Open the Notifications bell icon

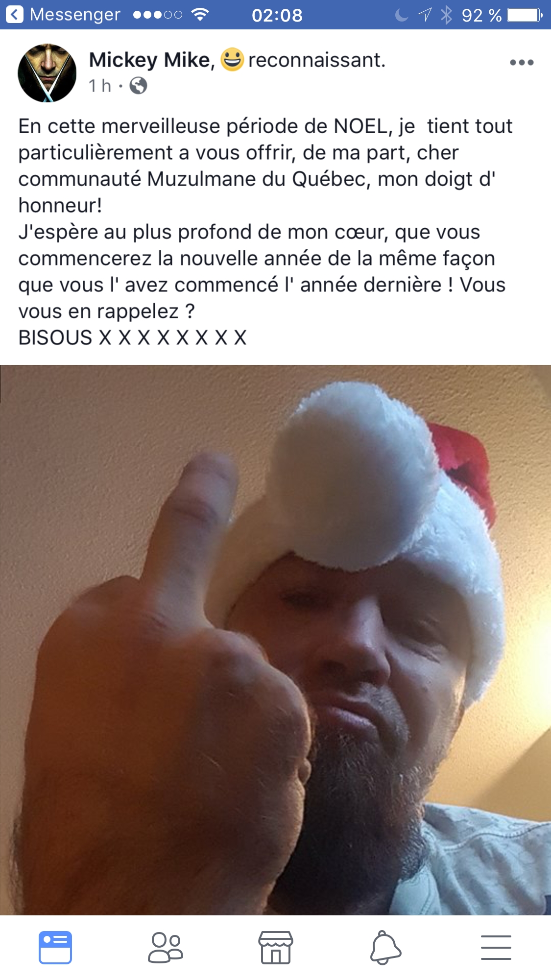click(x=385, y=947)
